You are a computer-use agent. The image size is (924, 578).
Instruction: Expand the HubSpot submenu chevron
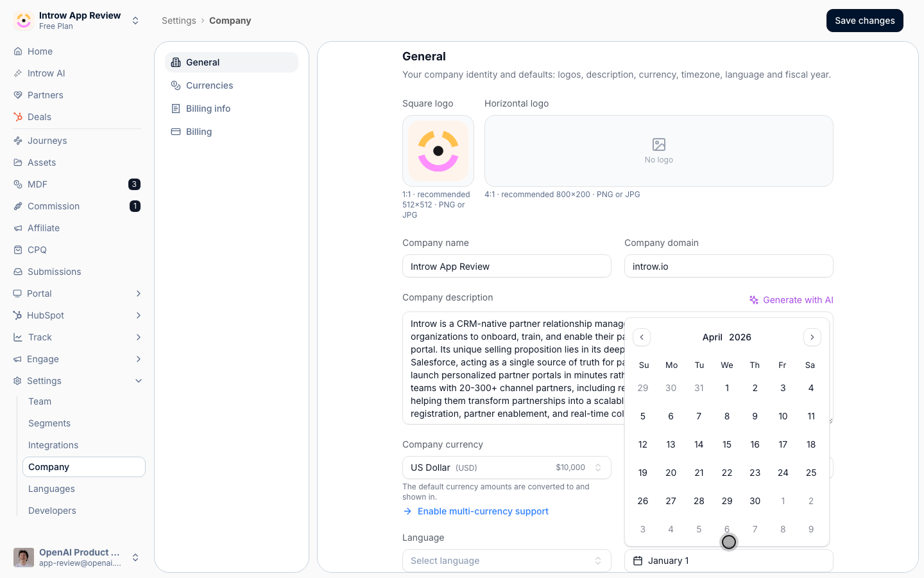coord(139,315)
